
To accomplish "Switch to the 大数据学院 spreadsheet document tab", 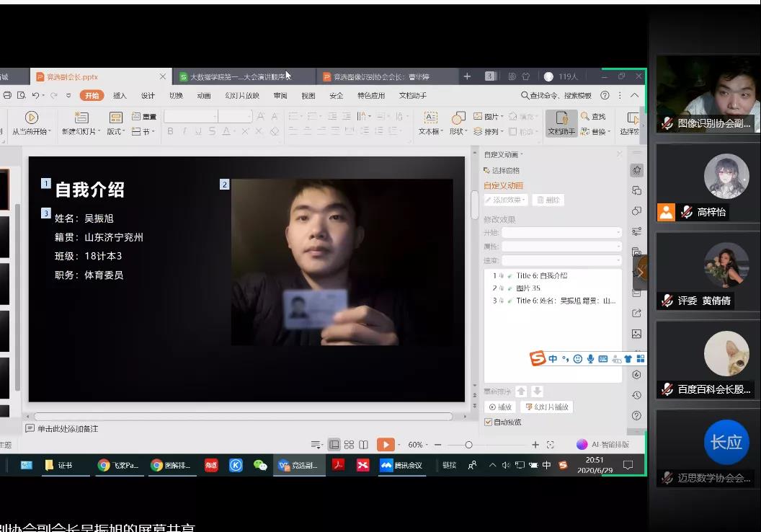I will coord(243,76).
